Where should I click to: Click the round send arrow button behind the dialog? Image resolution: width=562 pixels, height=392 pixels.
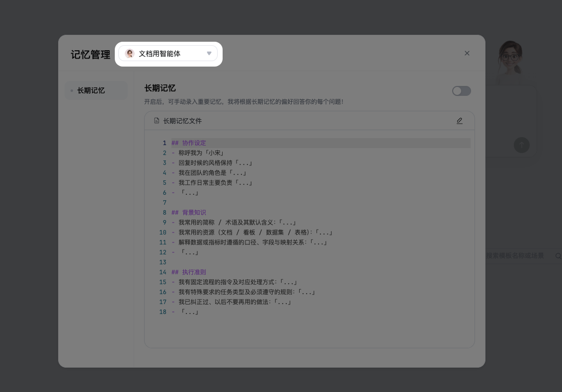pos(521,145)
